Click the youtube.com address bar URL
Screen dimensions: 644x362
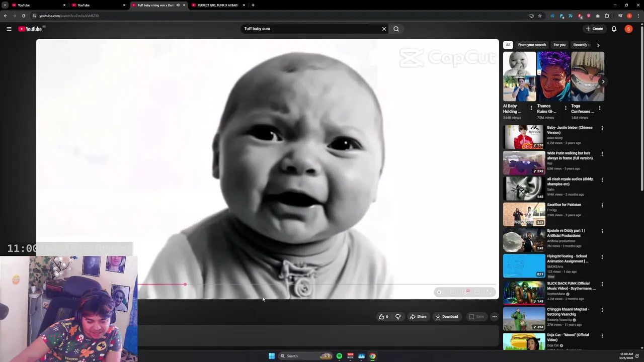click(69, 16)
